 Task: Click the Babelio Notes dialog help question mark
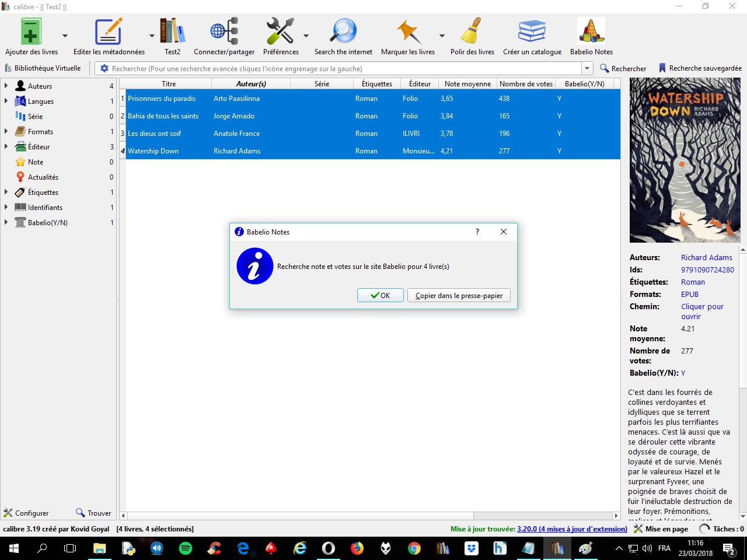(x=477, y=232)
